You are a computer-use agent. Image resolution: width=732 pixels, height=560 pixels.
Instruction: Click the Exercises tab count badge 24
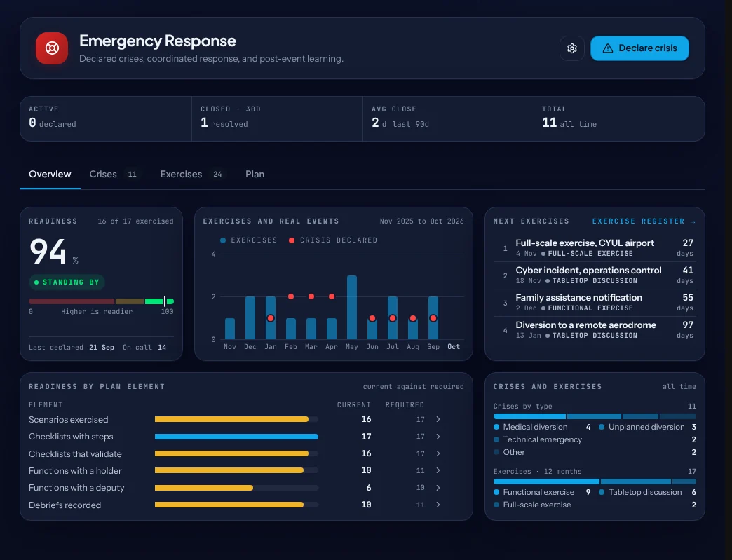[217, 174]
